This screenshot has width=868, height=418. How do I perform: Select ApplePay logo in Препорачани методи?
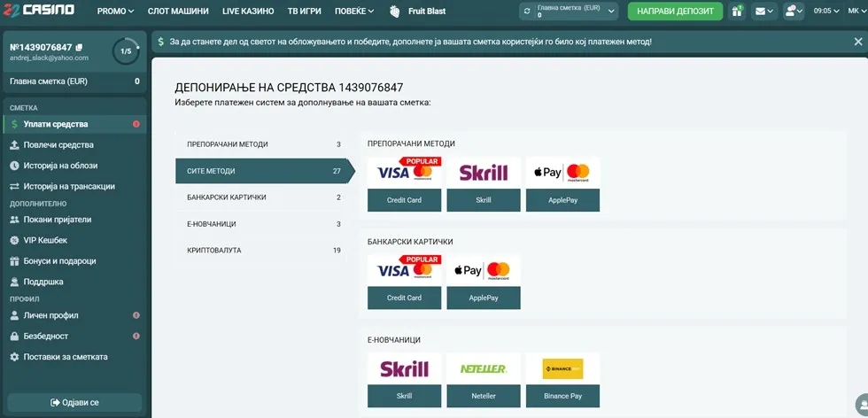[562, 172]
